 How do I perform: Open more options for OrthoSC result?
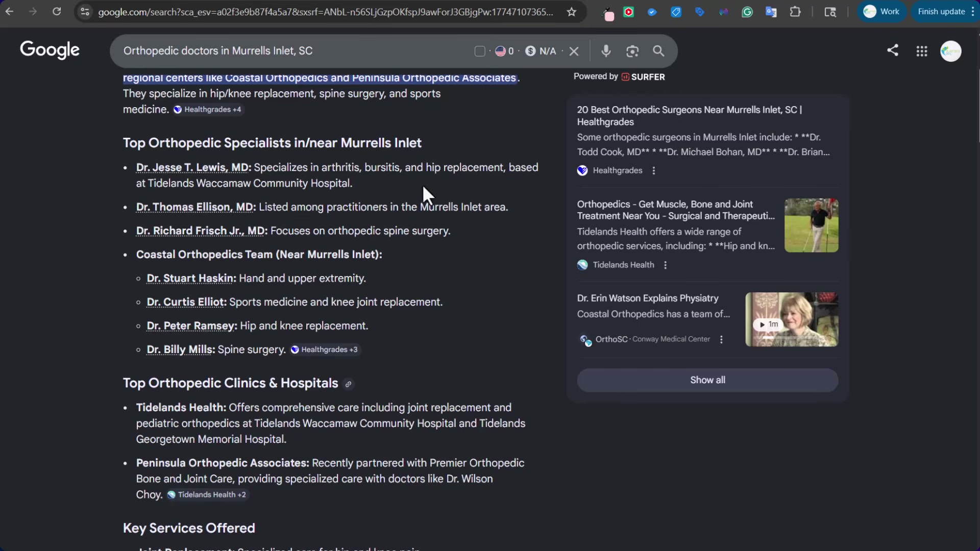pos(721,340)
